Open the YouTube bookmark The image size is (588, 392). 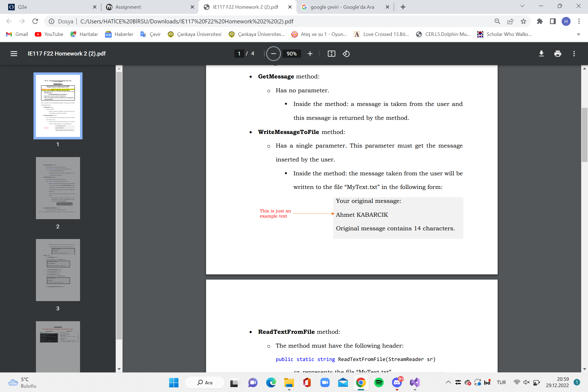point(49,34)
